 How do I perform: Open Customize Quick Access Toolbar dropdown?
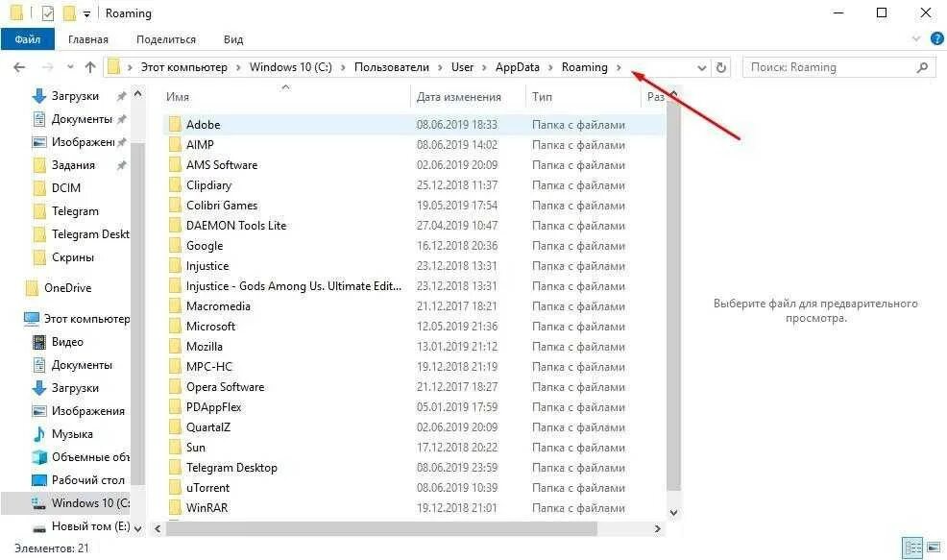(x=87, y=13)
